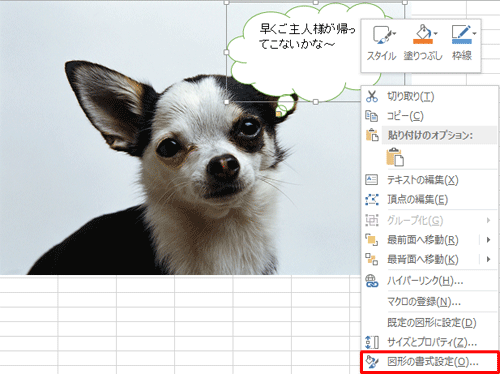500x374 pixels.
Task: Click the copy pages icon
Action: pos(372,116)
